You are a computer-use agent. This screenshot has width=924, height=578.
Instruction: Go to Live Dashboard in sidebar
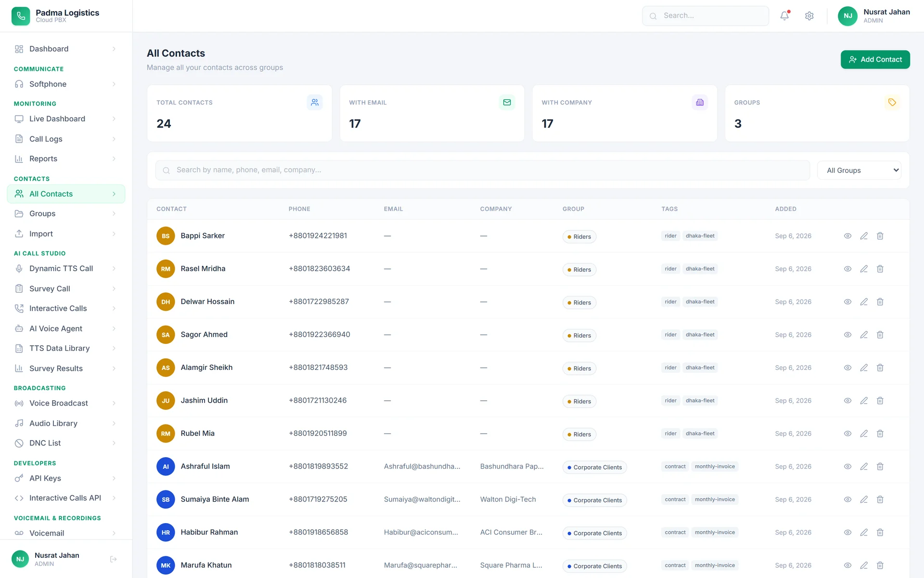(x=66, y=118)
